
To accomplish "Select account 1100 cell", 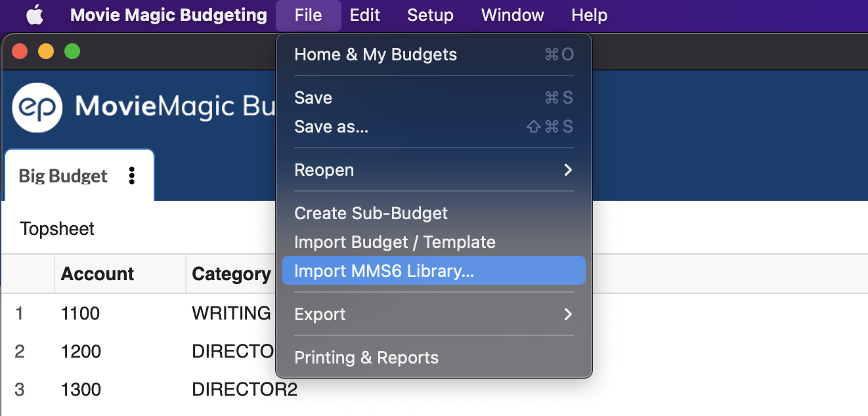I will [x=80, y=313].
